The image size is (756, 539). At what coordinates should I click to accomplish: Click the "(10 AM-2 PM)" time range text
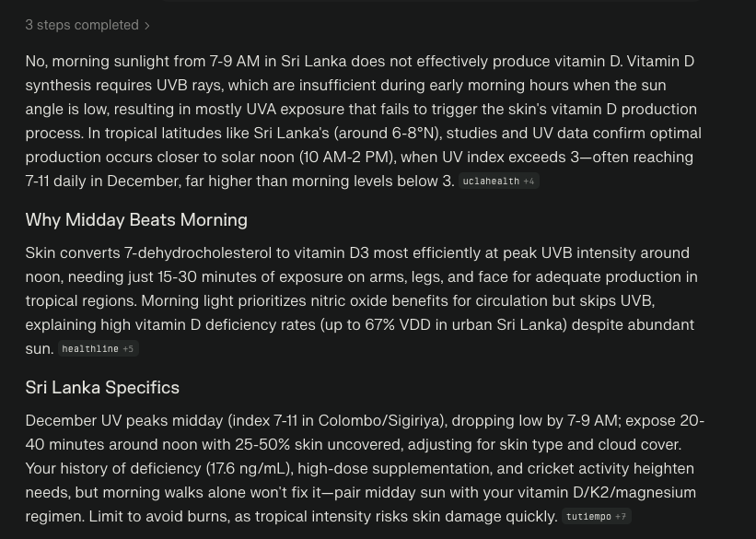[347, 158]
